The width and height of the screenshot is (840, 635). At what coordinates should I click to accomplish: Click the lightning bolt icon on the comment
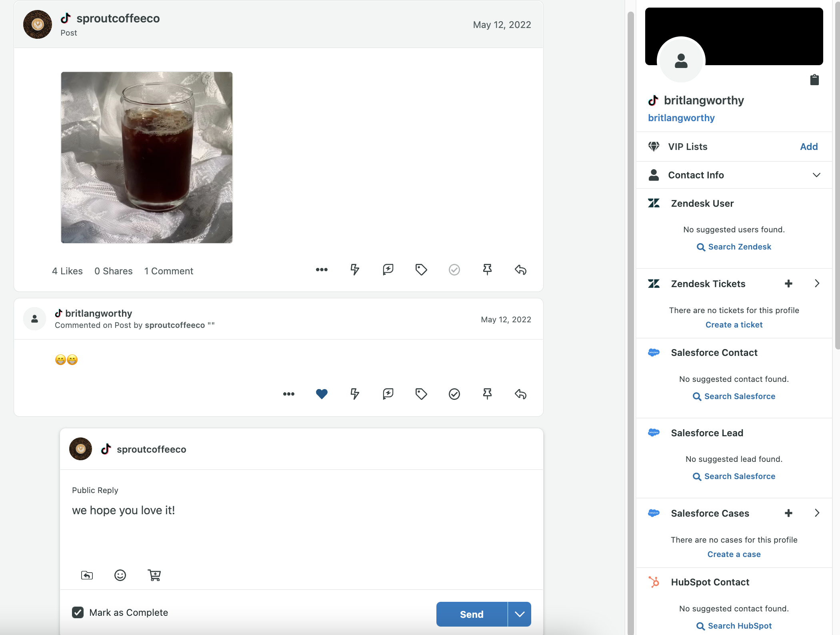click(355, 394)
